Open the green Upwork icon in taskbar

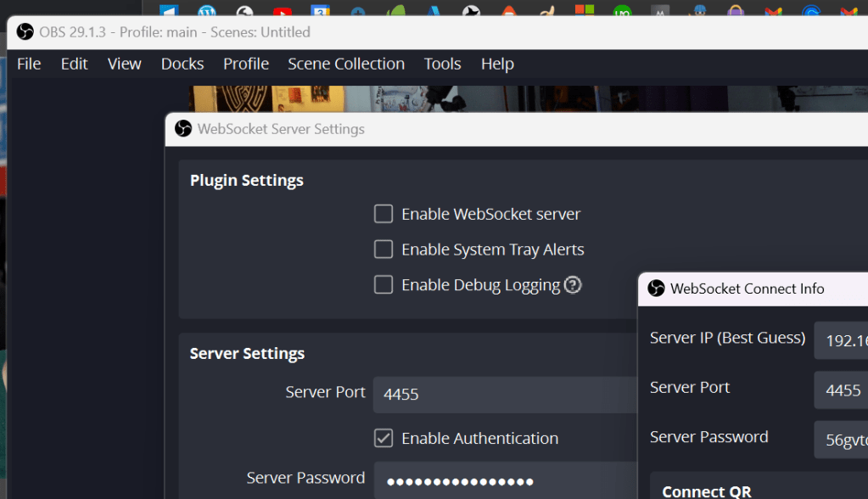pyautogui.click(x=622, y=10)
